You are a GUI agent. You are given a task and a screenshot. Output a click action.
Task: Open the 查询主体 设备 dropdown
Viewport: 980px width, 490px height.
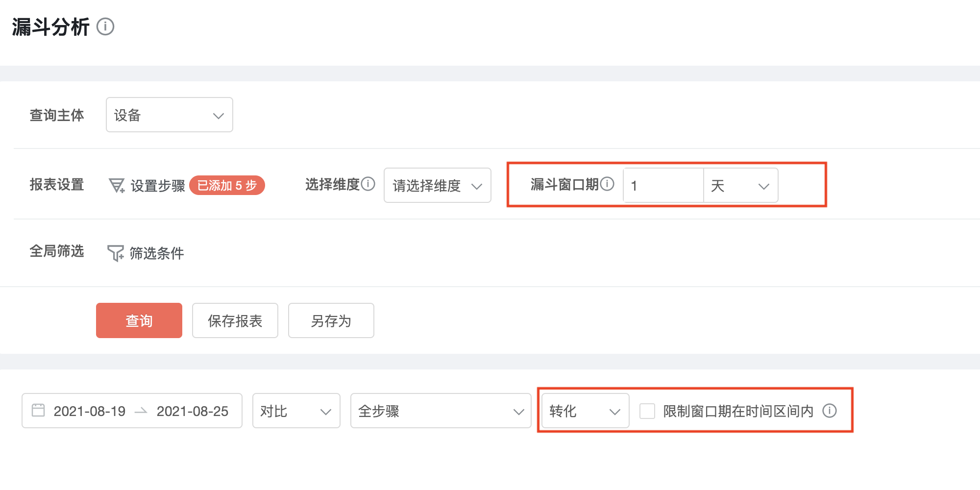click(x=170, y=115)
